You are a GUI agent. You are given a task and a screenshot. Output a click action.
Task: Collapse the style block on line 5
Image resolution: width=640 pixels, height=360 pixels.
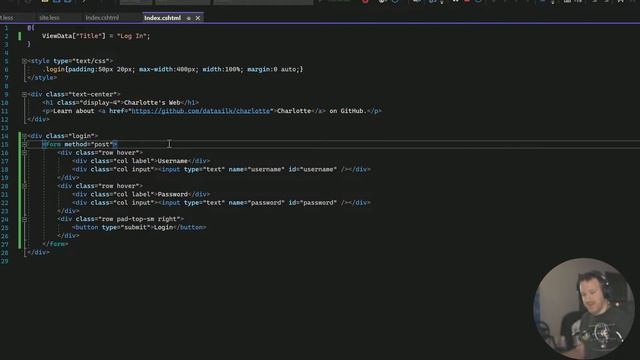(24, 61)
